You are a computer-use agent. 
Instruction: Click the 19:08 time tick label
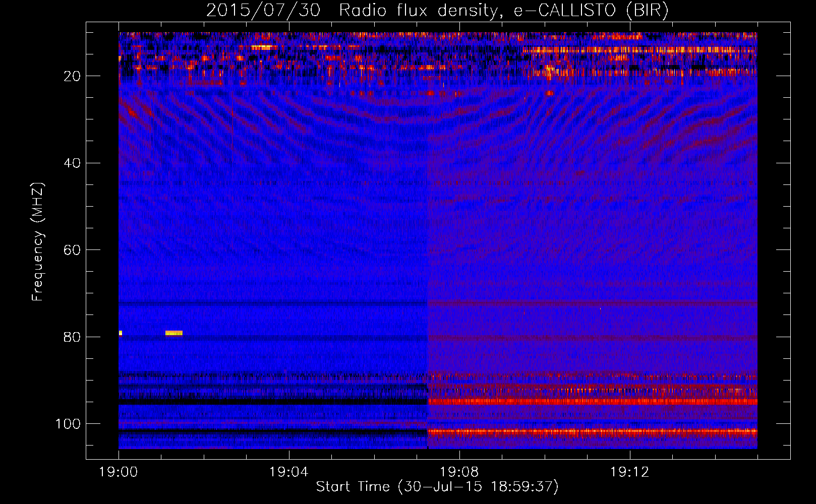pyautogui.click(x=459, y=472)
